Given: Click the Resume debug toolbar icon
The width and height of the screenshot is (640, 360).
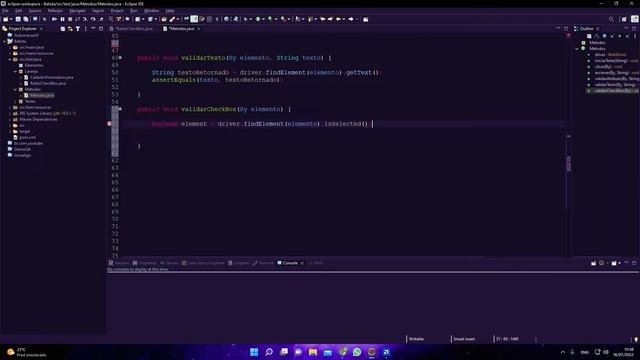Looking at the screenshot, I should 54,19.
